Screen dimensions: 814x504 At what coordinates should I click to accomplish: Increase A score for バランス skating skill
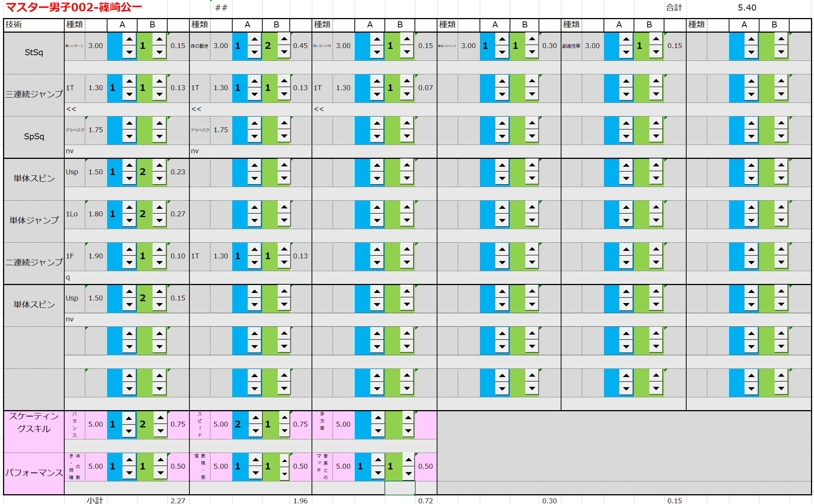click(x=129, y=418)
